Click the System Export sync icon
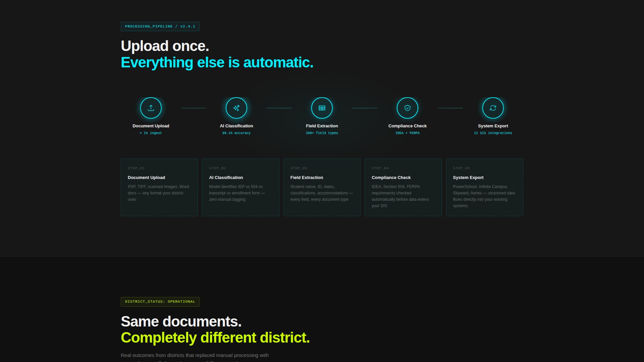644x362 pixels. click(493, 108)
